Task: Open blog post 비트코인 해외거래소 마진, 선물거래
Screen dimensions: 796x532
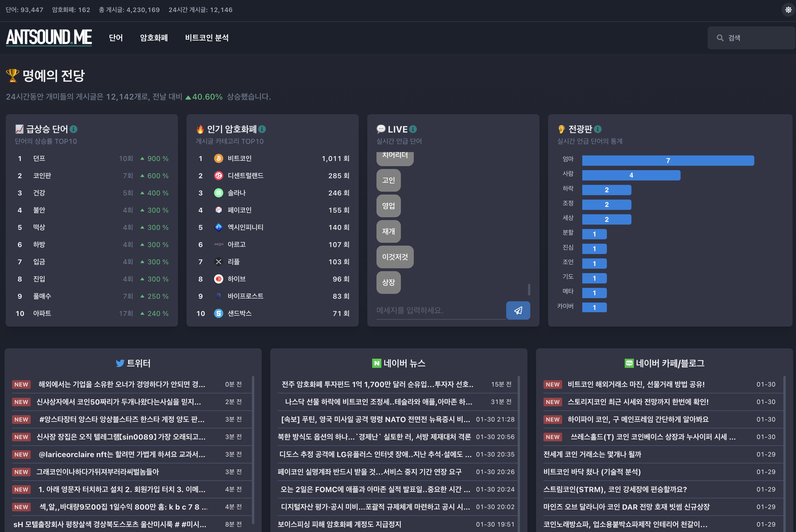Action: 636,385
